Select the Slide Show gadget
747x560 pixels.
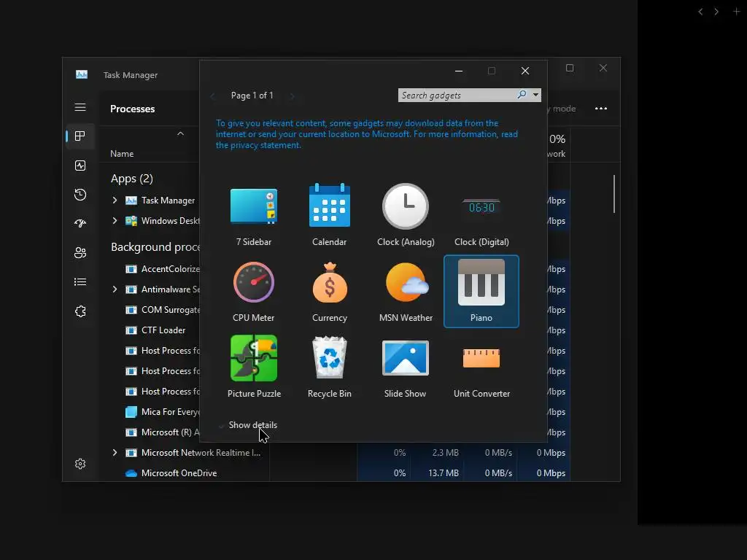(406, 367)
